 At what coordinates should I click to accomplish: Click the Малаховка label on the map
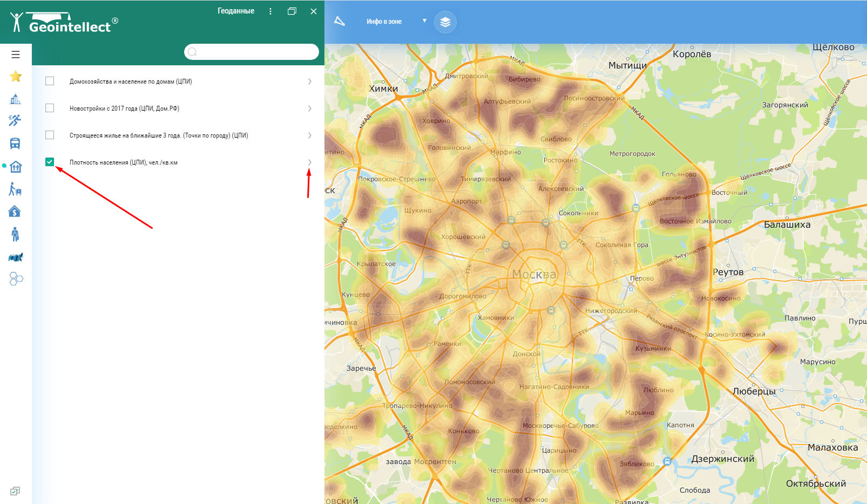point(832,447)
